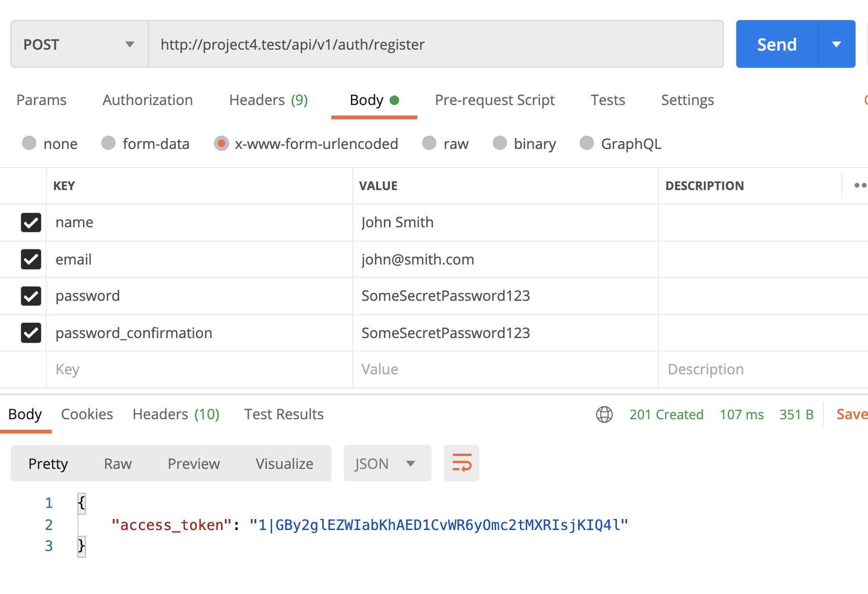
Task: Open the response Headers (10) tab
Action: [x=176, y=414]
